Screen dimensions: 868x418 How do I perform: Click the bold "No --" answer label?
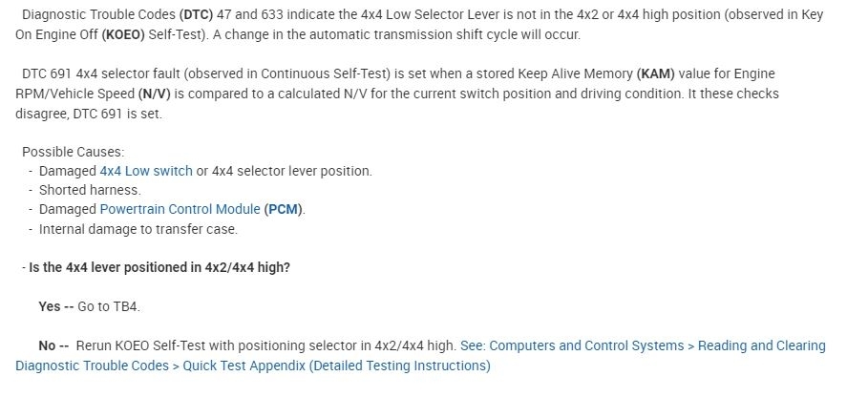(53, 345)
